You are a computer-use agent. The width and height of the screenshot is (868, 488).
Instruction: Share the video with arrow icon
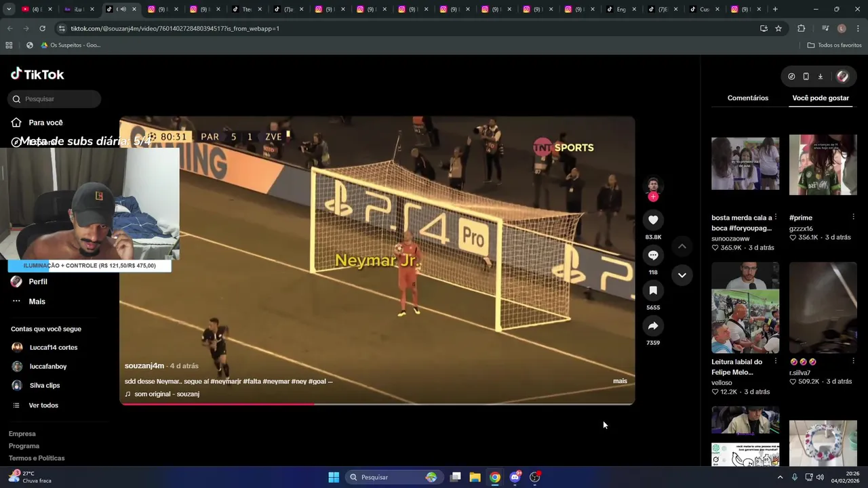coord(653,325)
